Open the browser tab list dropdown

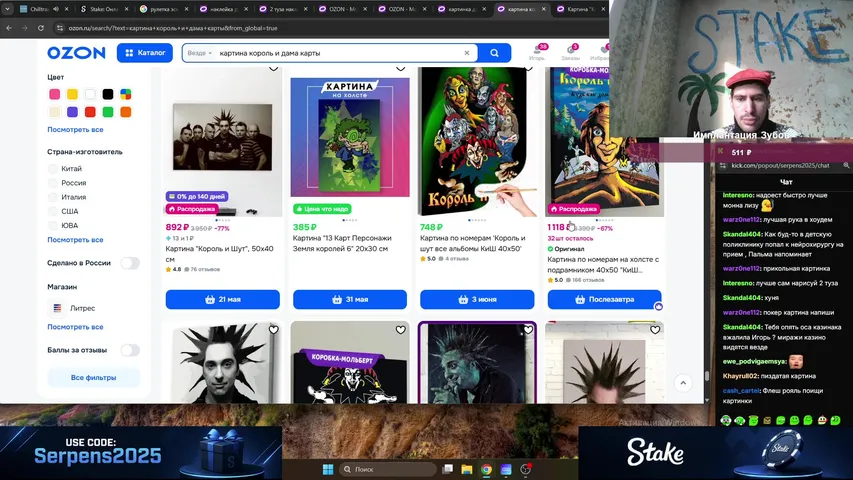coord(8,9)
